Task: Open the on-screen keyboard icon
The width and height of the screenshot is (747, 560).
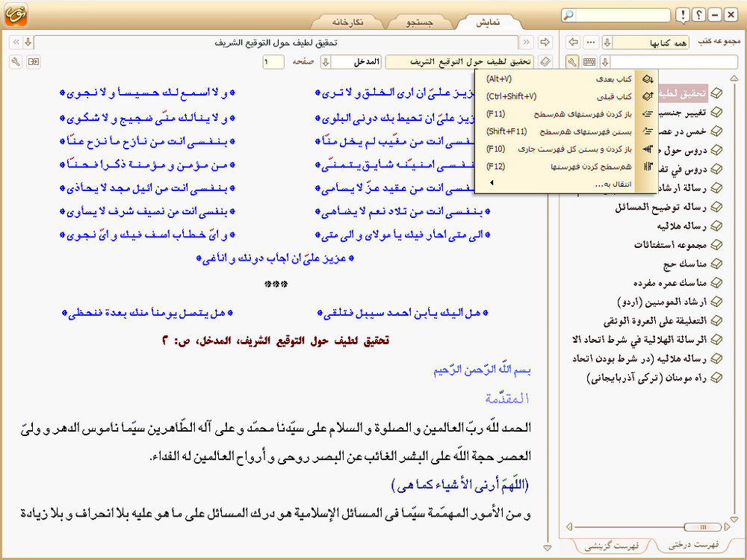Action: point(589,62)
